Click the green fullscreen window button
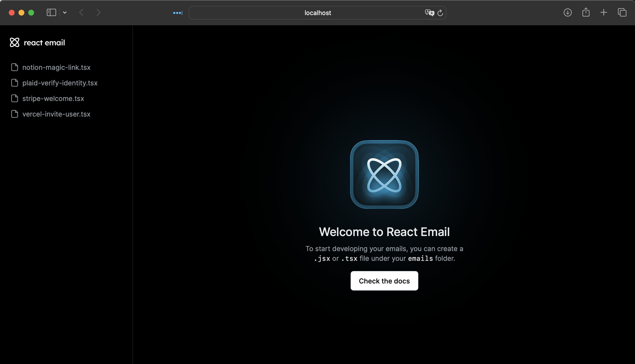The image size is (635, 364). point(31,12)
